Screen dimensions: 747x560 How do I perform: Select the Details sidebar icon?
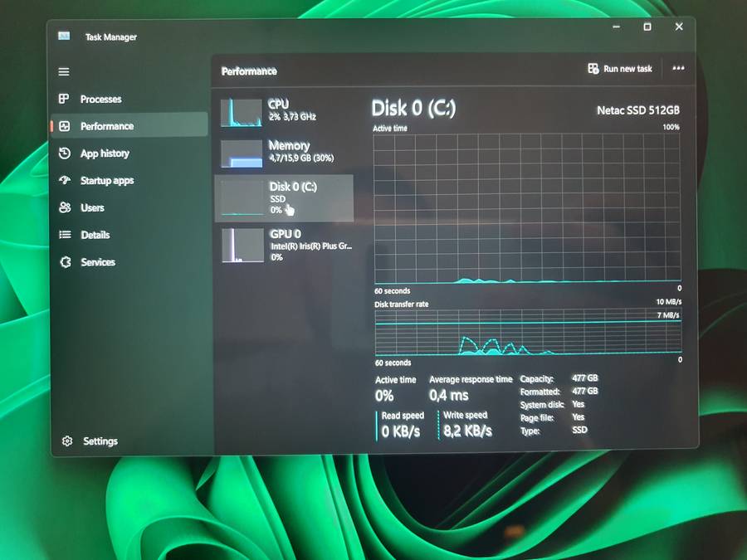(x=64, y=235)
